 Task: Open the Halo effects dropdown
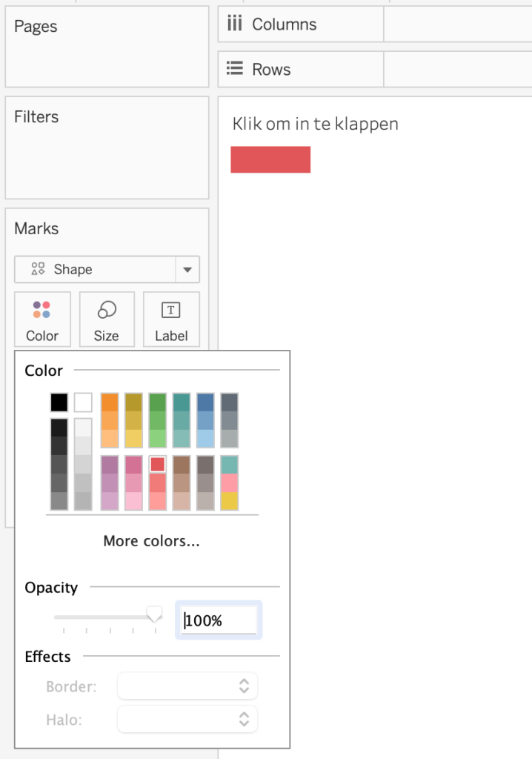187,718
